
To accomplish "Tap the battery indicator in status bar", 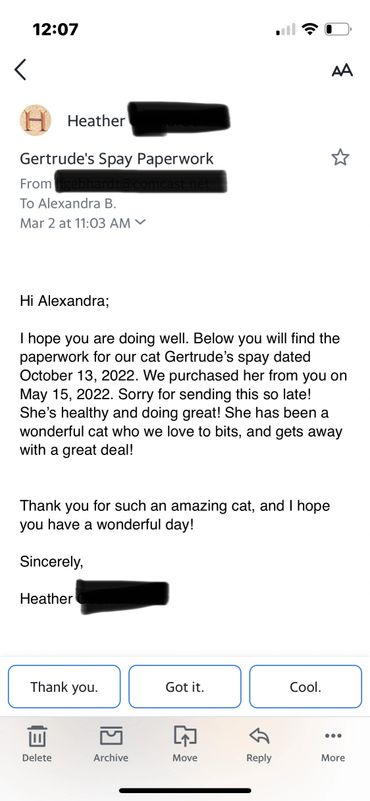I will coord(337,30).
